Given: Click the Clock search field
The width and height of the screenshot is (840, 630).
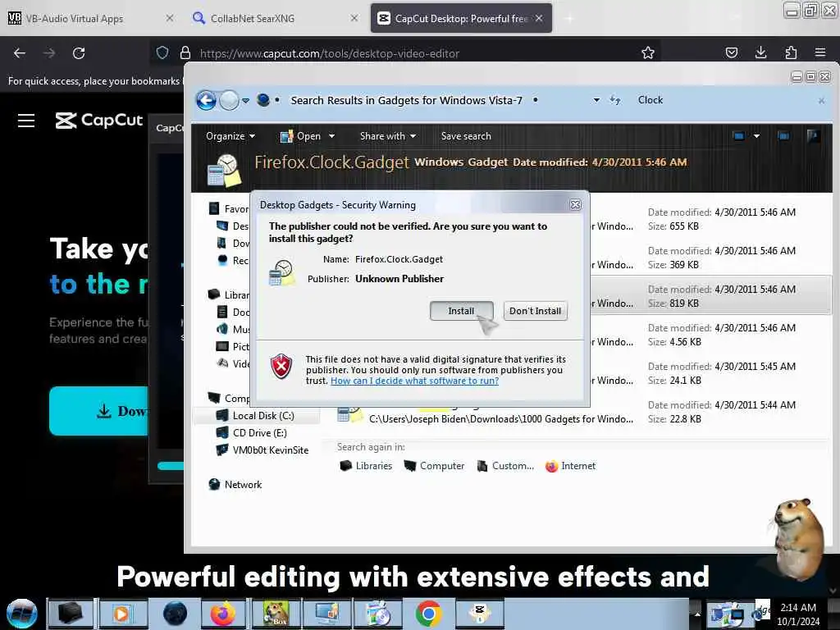Looking at the screenshot, I should (x=724, y=100).
